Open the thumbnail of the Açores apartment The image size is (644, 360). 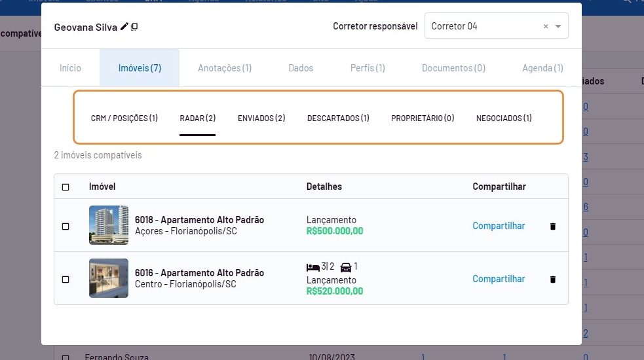tap(109, 225)
